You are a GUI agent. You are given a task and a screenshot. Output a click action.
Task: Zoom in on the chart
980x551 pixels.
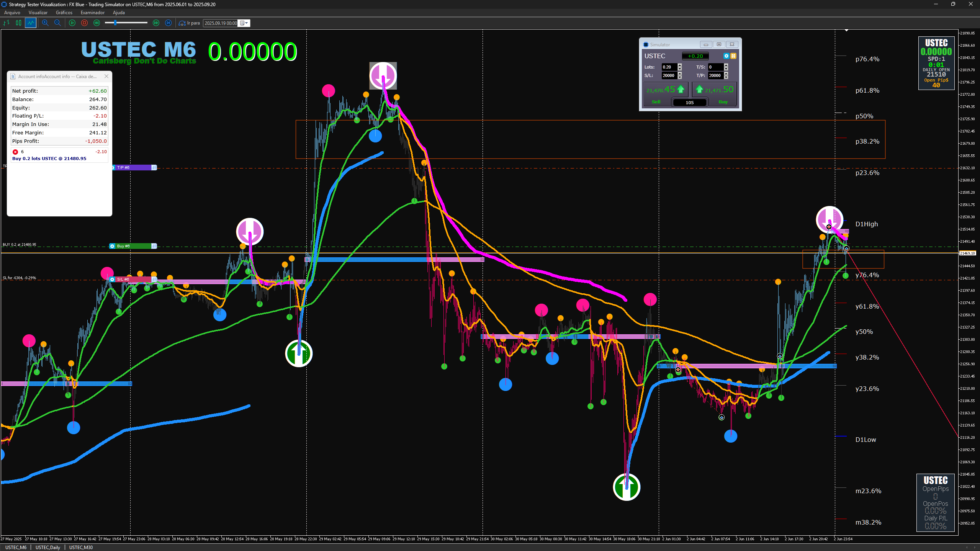click(x=45, y=23)
